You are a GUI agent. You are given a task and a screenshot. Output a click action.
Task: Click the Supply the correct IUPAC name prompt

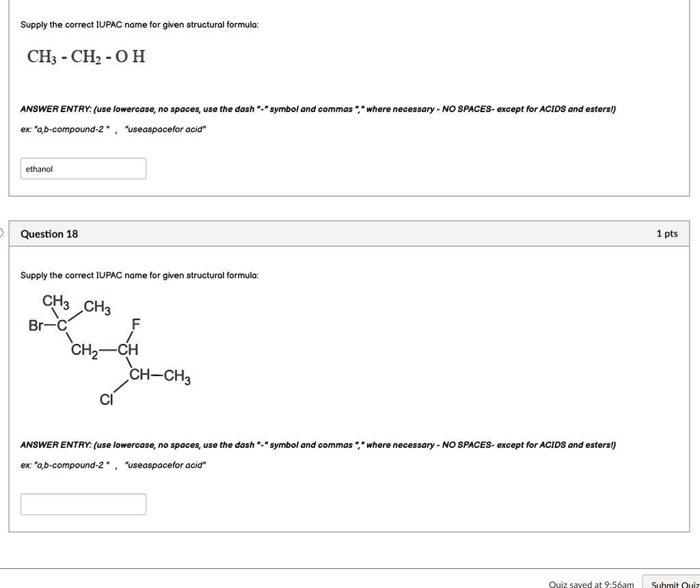[x=139, y=25]
